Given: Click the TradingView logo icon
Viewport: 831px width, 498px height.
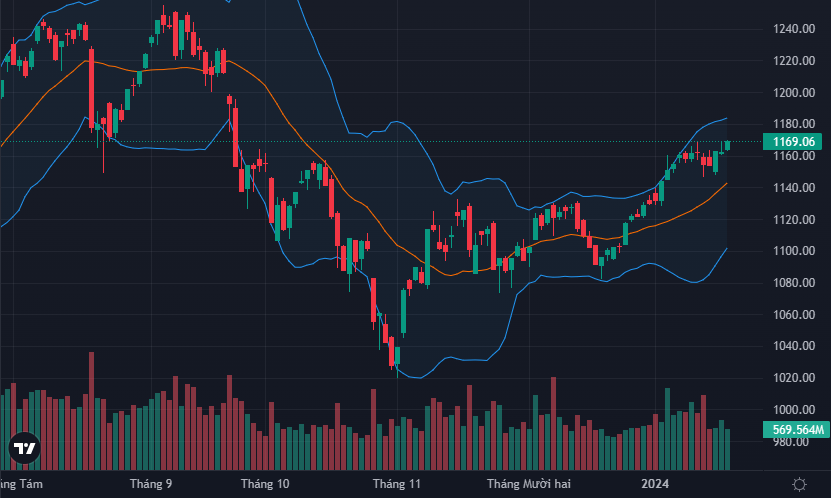Looking at the screenshot, I should [24, 449].
